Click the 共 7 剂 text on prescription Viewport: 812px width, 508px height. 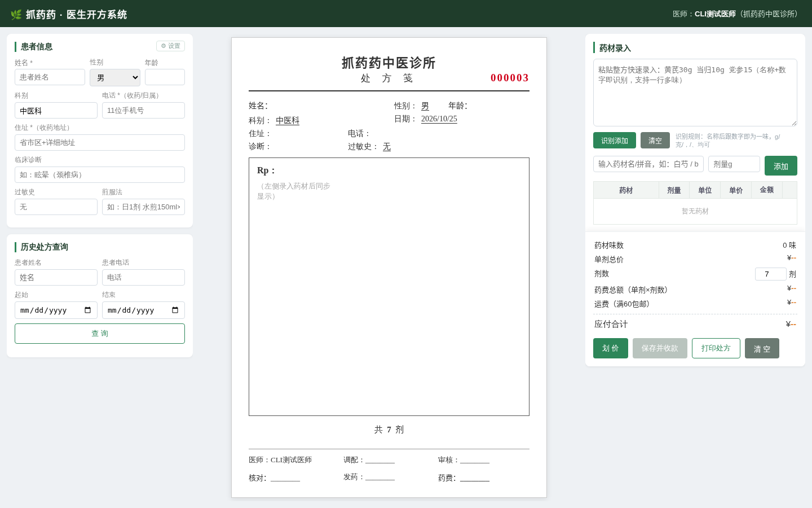tap(389, 430)
